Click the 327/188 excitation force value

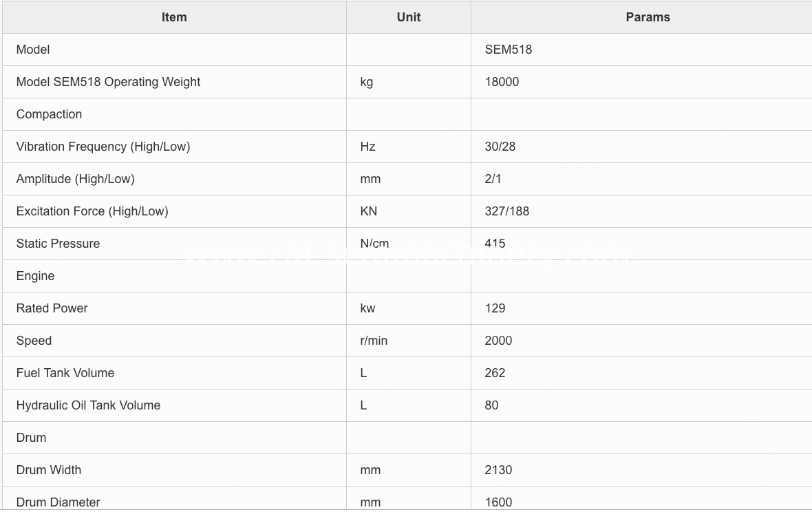coord(507,211)
